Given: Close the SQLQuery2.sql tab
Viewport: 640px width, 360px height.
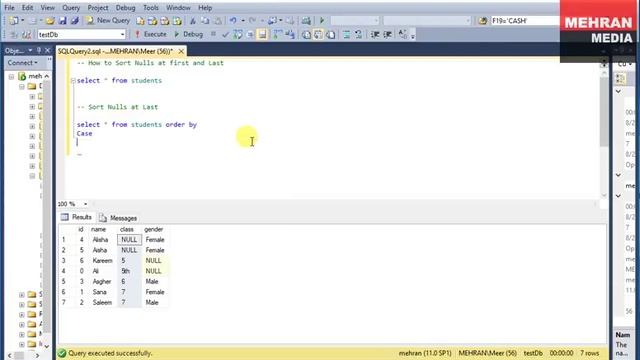Looking at the screenshot, I should click(x=181, y=51).
